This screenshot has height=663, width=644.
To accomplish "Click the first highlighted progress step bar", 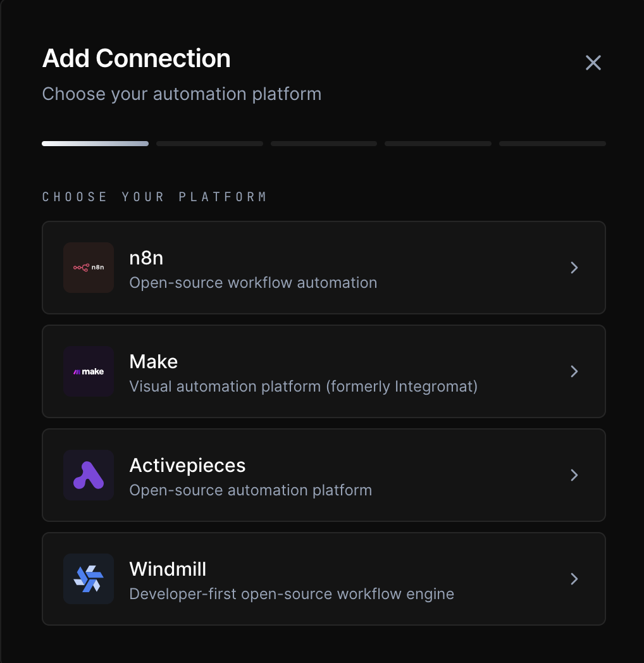I will (95, 144).
